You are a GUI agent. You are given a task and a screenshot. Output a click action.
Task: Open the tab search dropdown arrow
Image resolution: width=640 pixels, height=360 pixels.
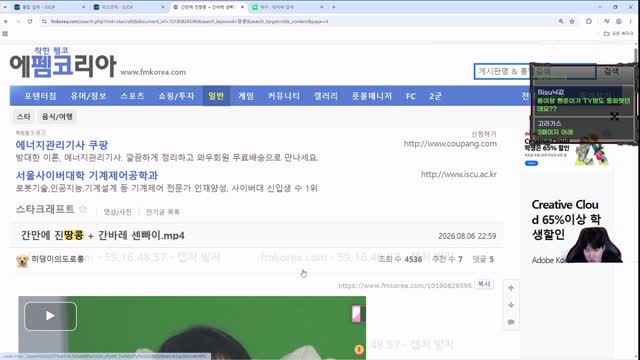[5, 7]
